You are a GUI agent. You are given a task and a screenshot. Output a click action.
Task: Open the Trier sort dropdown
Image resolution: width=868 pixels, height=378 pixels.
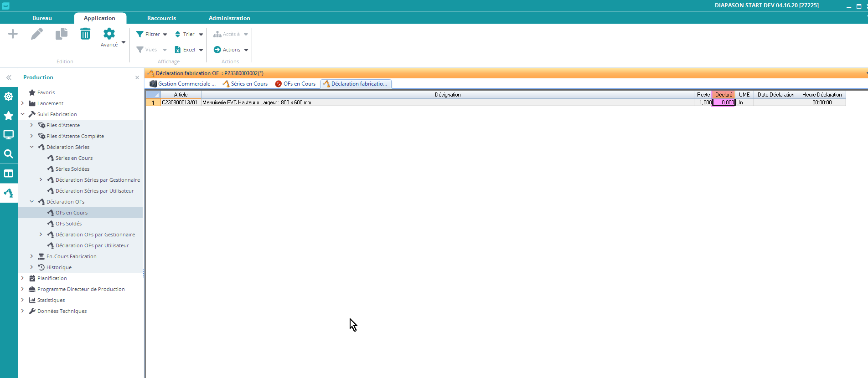click(189, 34)
